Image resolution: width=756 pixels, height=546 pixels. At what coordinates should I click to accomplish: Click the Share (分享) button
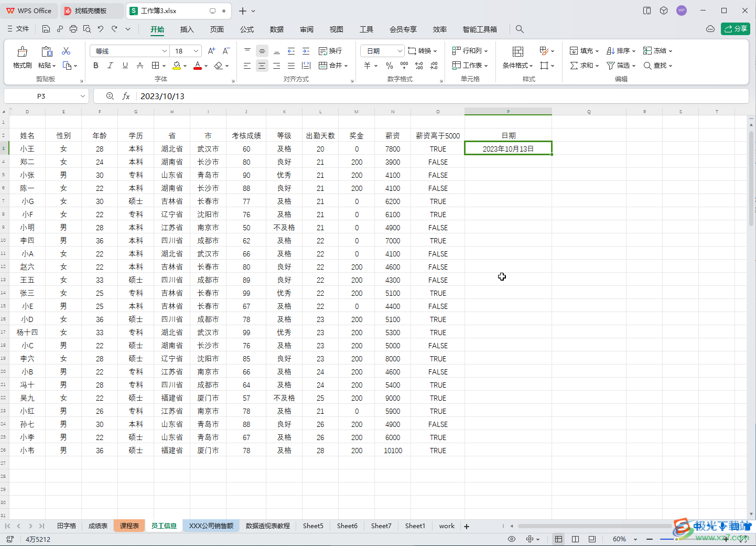point(736,29)
